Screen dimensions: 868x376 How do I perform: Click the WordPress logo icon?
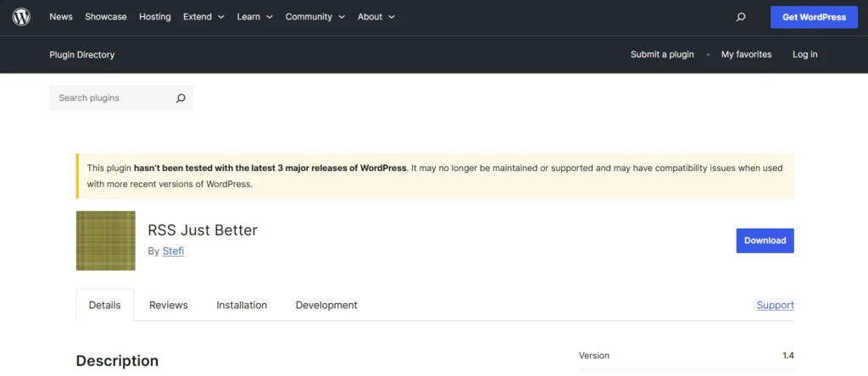tap(21, 17)
